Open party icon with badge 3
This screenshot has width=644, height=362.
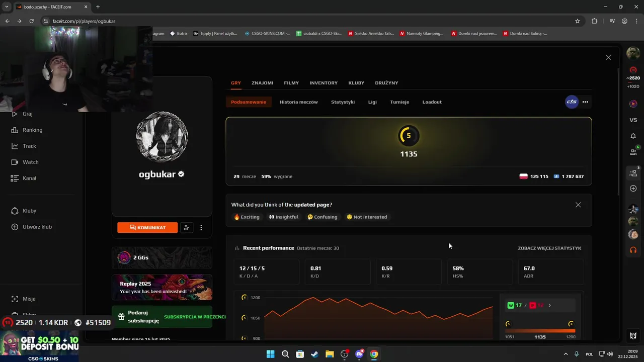[634, 172]
